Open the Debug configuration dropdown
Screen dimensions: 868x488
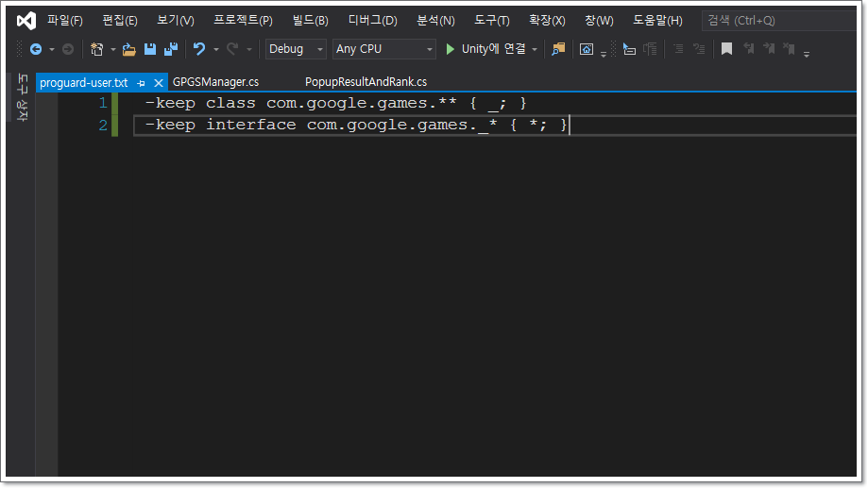pyautogui.click(x=296, y=49)
